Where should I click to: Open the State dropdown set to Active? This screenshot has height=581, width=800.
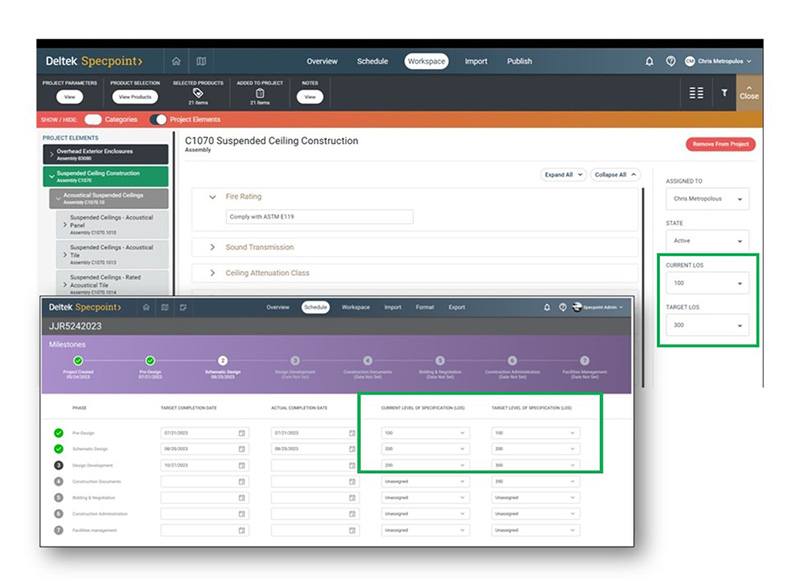point(706,241)
